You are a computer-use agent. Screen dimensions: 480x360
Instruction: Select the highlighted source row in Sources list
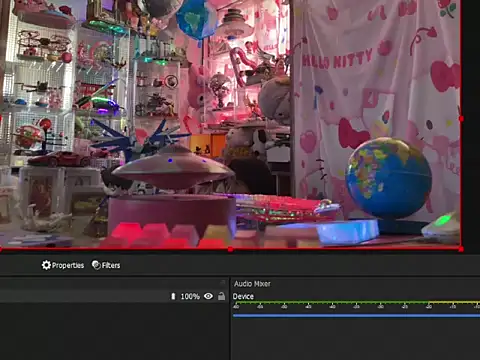pos(114,296)
